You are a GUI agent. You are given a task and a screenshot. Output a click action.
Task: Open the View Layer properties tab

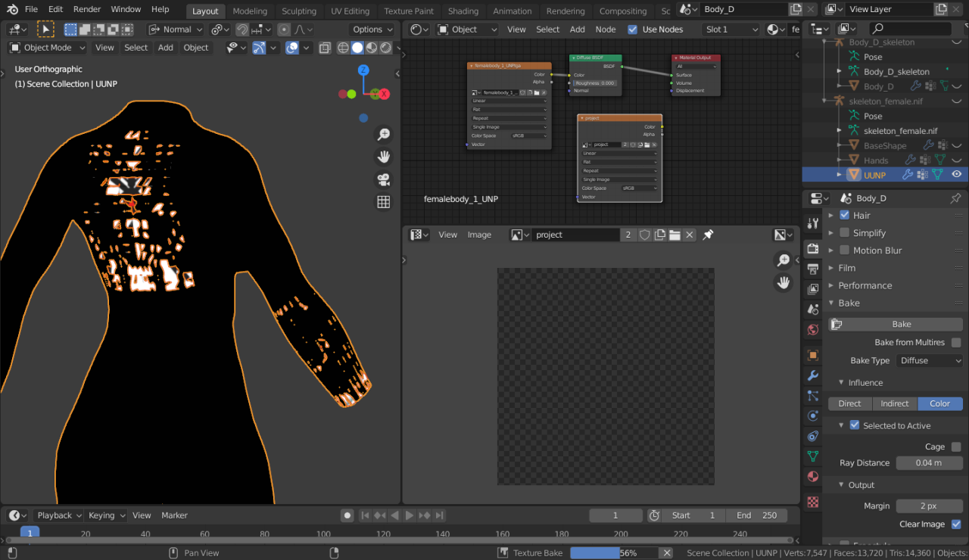click(x=813, y=289)
